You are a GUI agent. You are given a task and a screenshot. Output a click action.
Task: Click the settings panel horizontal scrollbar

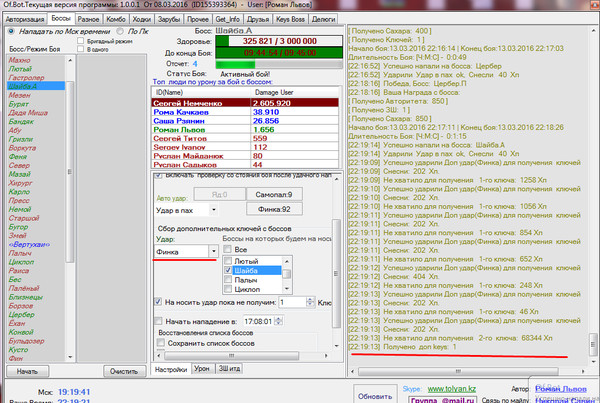[x=232, y=356]
